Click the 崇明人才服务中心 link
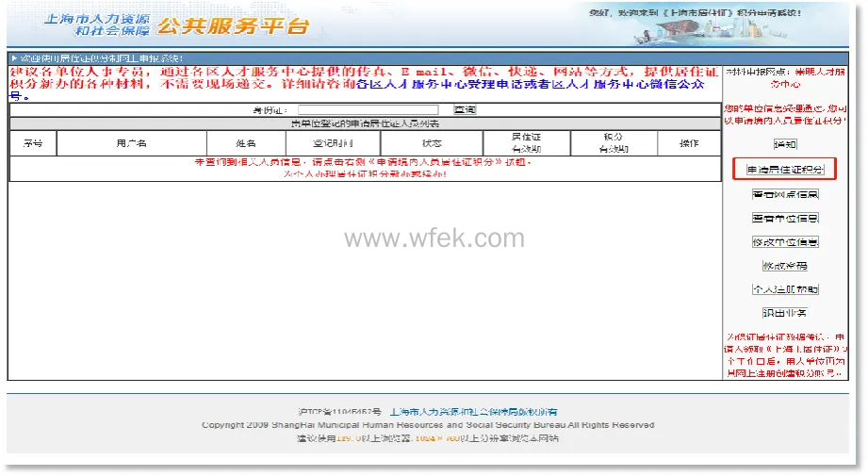 pyautogui.click(x=797, y=77)
